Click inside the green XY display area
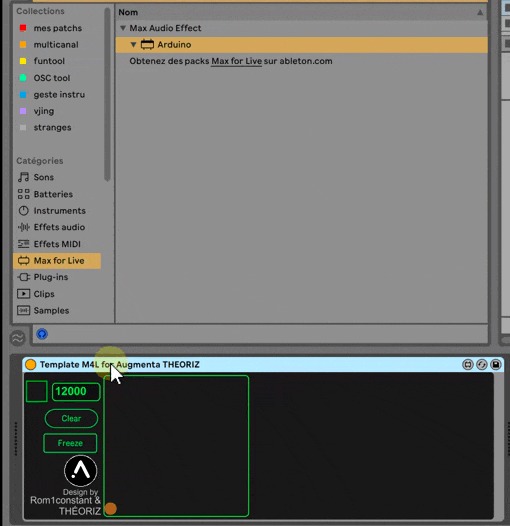Viewport: 510px width, 526px height. 176,446
